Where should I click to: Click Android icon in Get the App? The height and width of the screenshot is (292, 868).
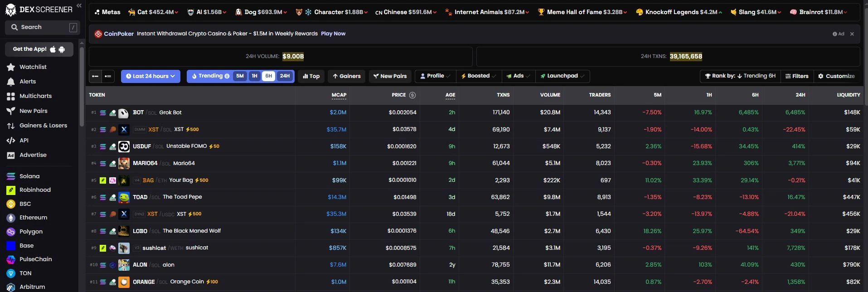tap(62, 49)
